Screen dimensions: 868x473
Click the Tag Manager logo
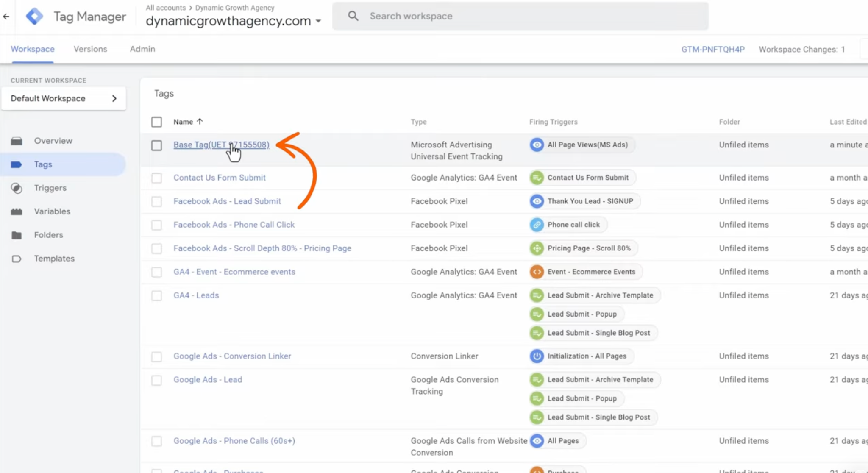click(34, 17)
